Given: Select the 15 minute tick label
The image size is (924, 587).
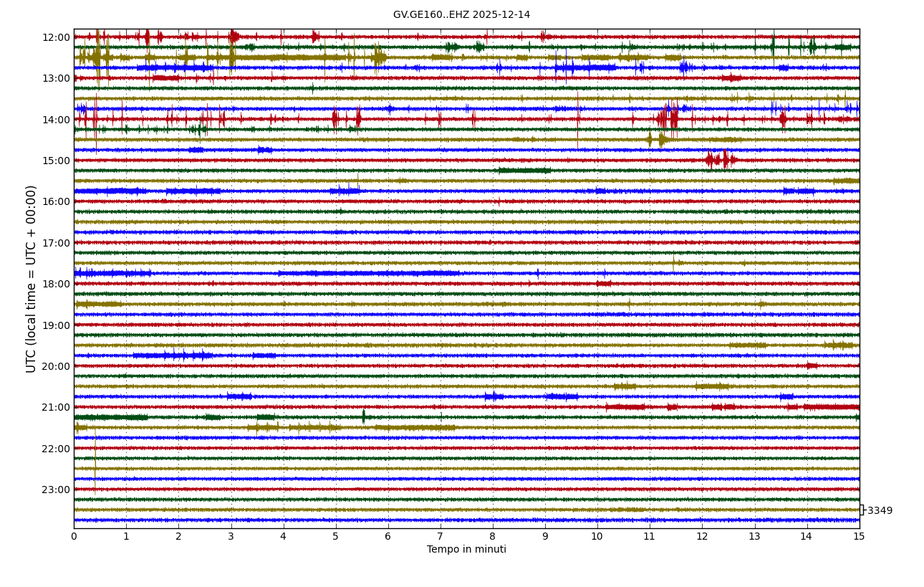Looking at the screenshot, I should 858,536.
